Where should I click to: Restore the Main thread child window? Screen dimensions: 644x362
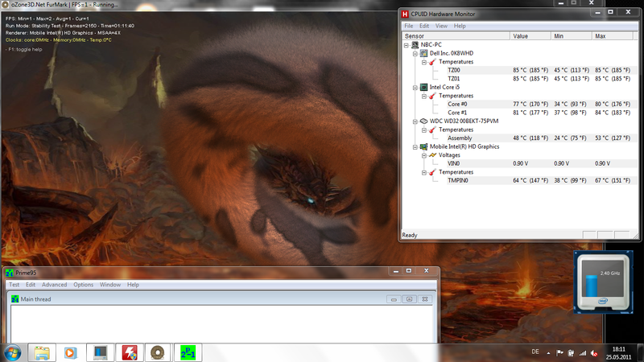409,299
